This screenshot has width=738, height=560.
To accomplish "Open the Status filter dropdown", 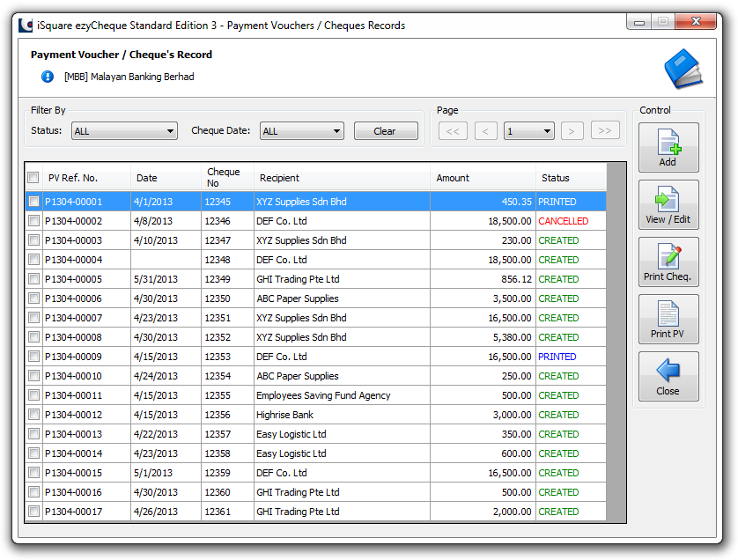I will (x=124, y=131).
